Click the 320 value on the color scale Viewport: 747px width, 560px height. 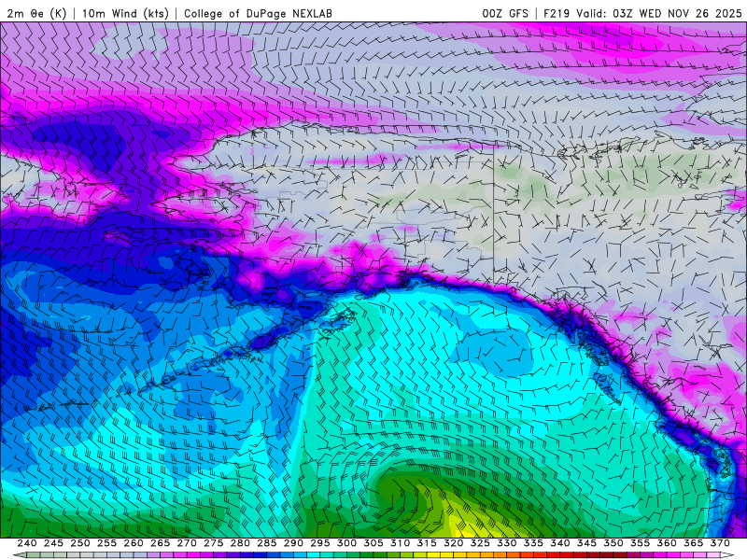pos(454,543)
